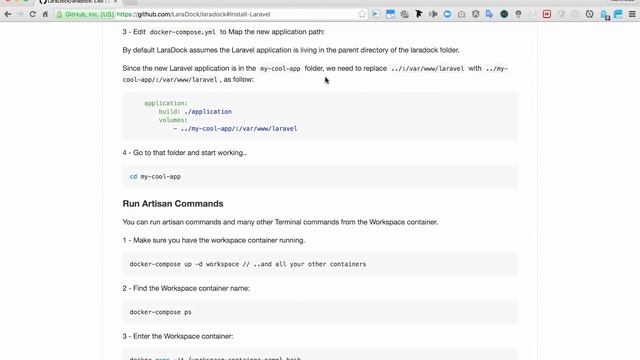Click 'application:' line in YAML code block
Image resolution: width=640 pixels, height=360 pixels.
[166, 103]
